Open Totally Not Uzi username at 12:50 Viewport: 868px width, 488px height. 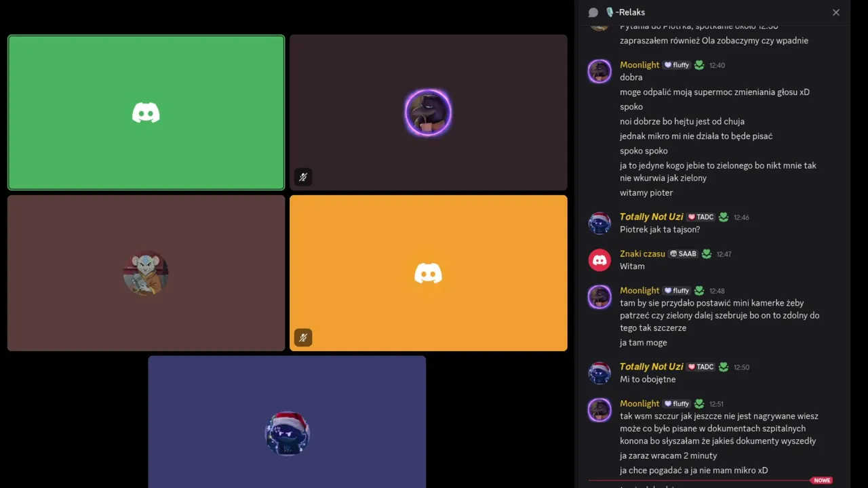click(x=652, y=367)
